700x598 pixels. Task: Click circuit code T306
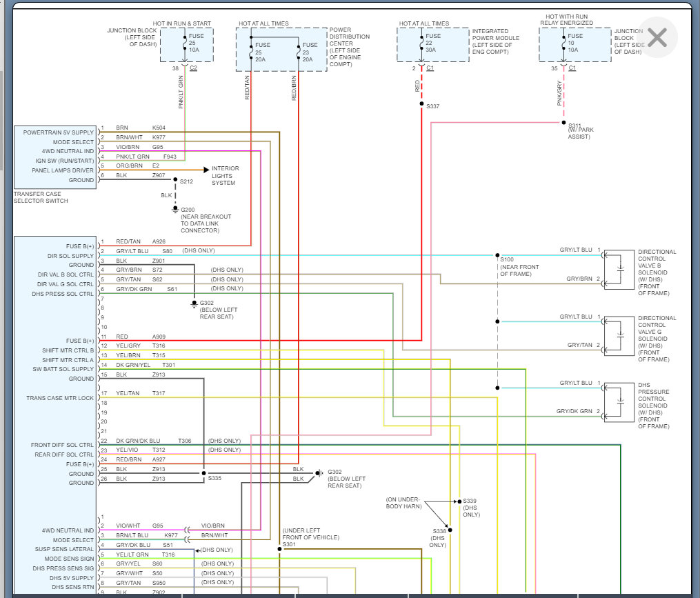point(184,441)
